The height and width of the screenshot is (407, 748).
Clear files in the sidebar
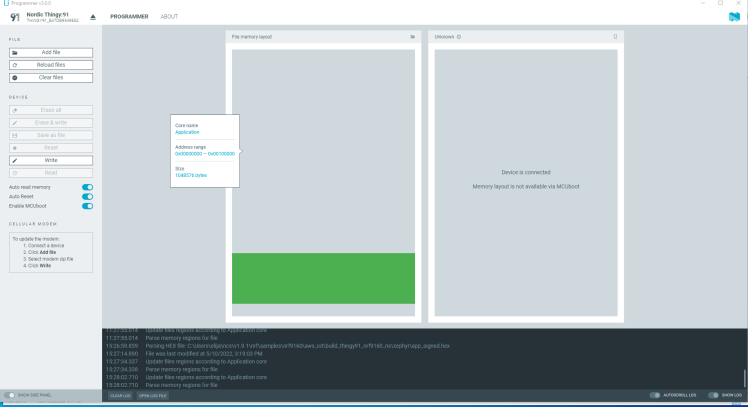[x=51, y=77]
